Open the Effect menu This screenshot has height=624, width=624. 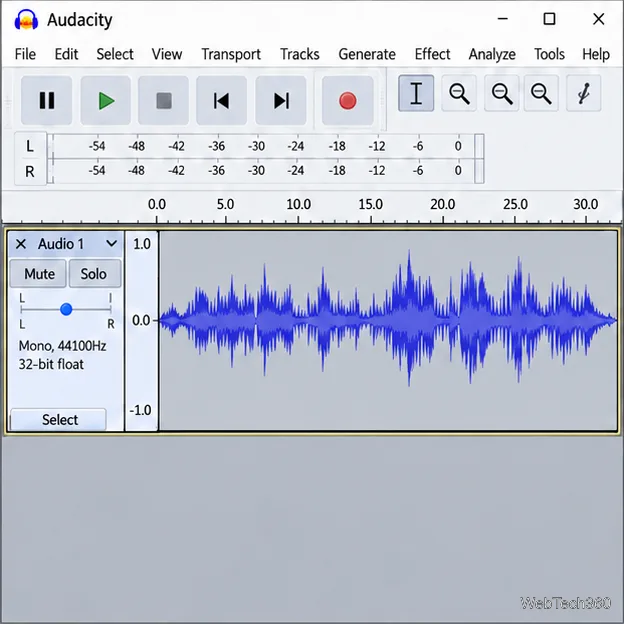(x=432, y=54)
